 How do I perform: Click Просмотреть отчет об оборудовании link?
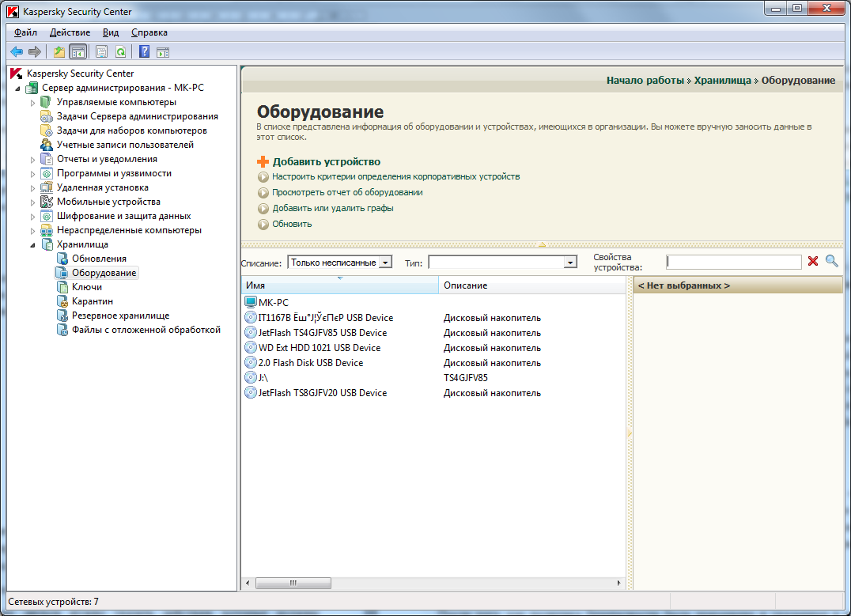(347, 192)
